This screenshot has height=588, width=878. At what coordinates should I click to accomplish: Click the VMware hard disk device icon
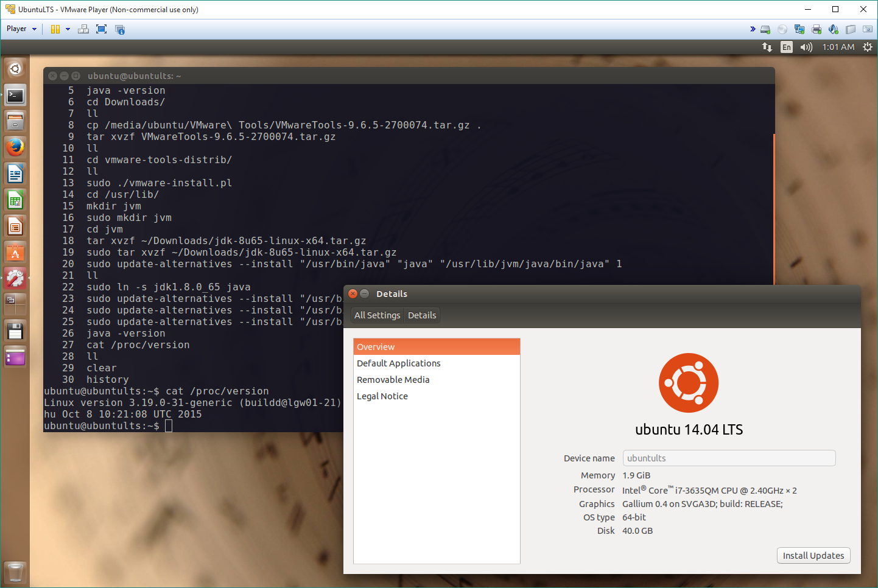[765, 29]
